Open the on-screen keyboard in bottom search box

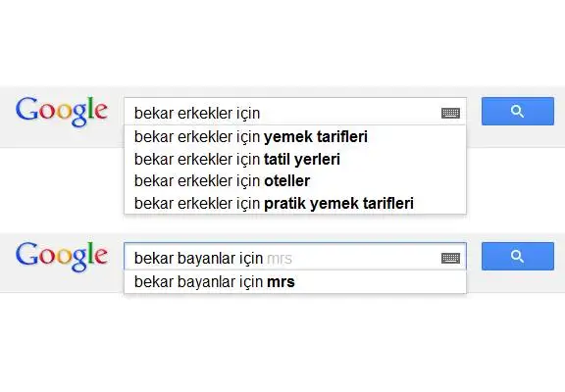(x=450, y=258)
